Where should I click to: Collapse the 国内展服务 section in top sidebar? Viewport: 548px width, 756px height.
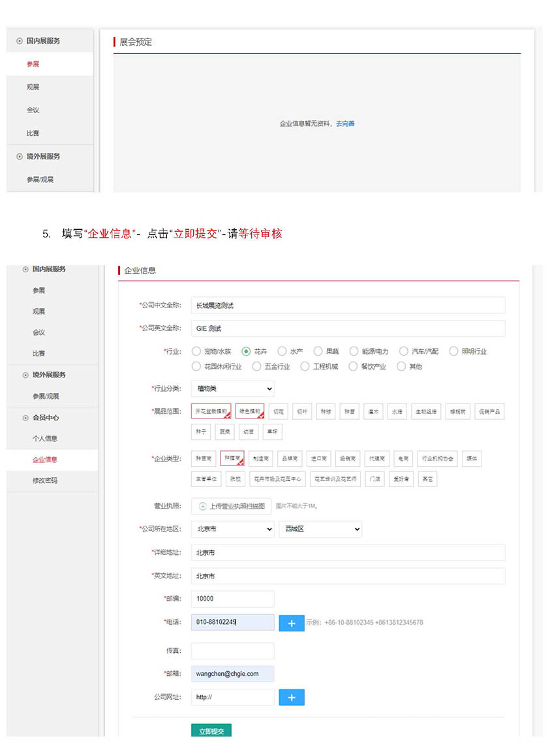tap(19, 40)
